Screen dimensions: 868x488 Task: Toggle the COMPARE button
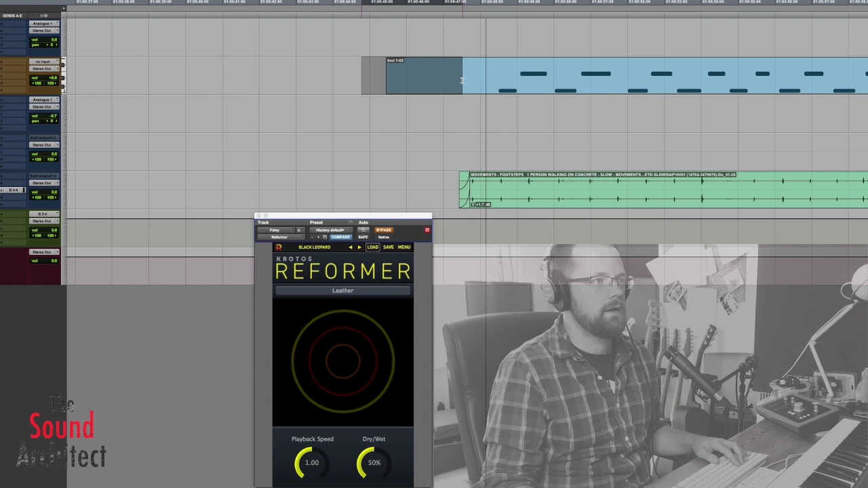pyautogui.click(x=340, y=237)
